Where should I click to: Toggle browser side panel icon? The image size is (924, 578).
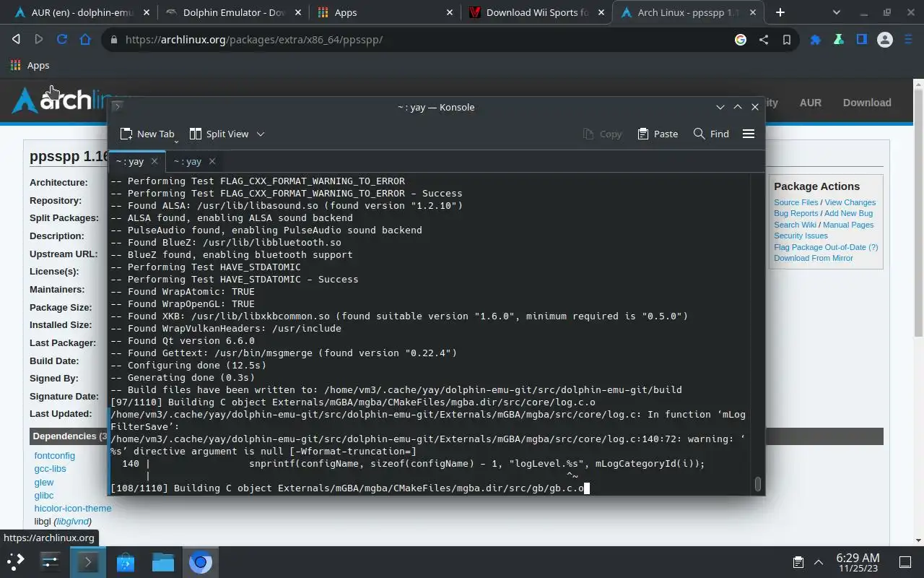point(862,40)
